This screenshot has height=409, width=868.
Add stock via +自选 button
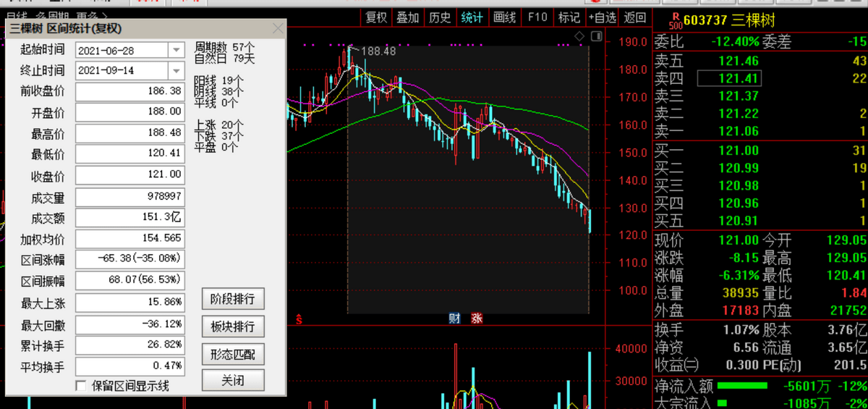click(x=602, y=17)
